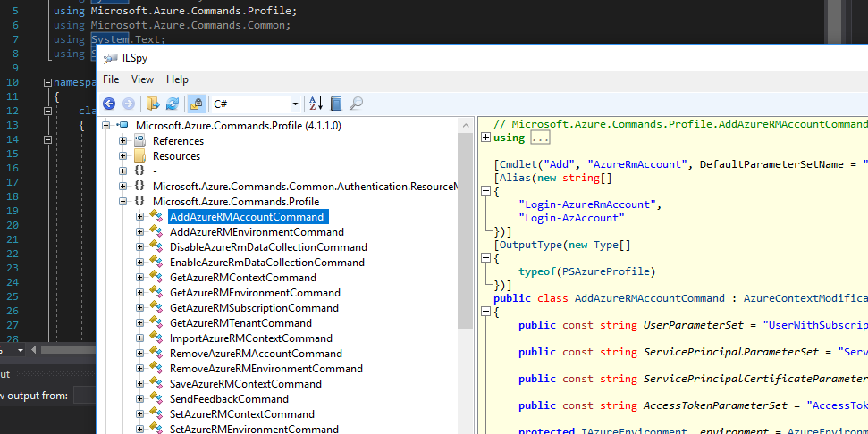Click the References folder icon
This screenshot has height=434, width=868.
139,141
